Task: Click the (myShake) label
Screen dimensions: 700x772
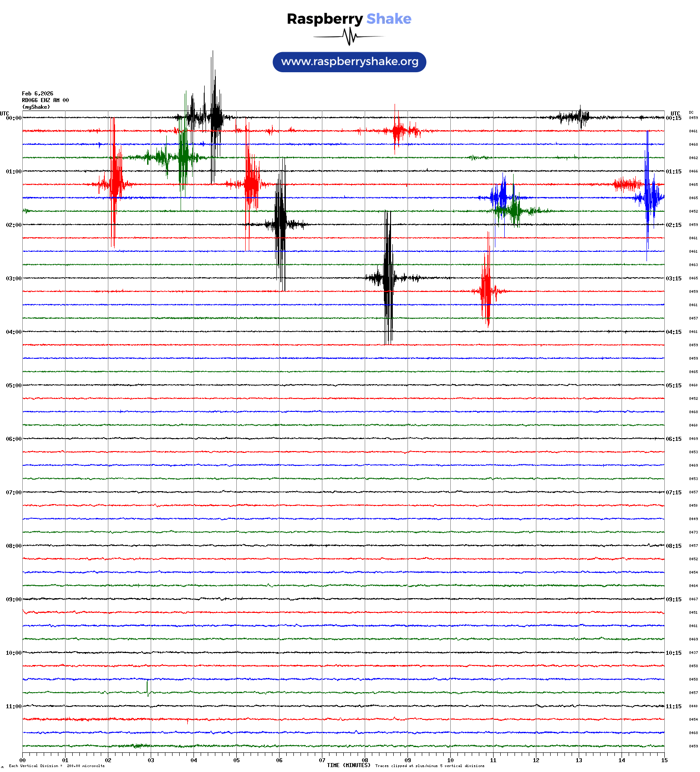Action: pos(36,107)
